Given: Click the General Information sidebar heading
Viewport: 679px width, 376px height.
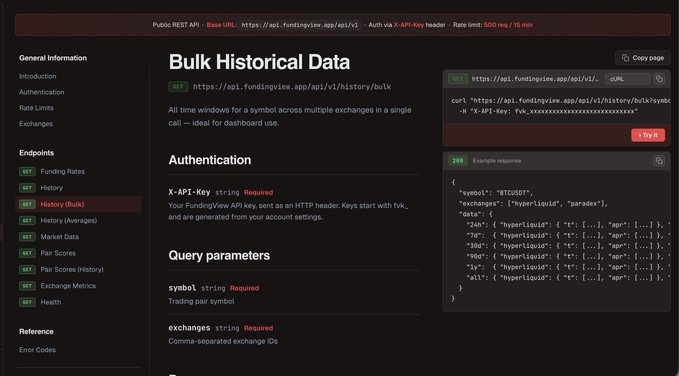Looking at the screenshot, I should [x=53, y=58].
